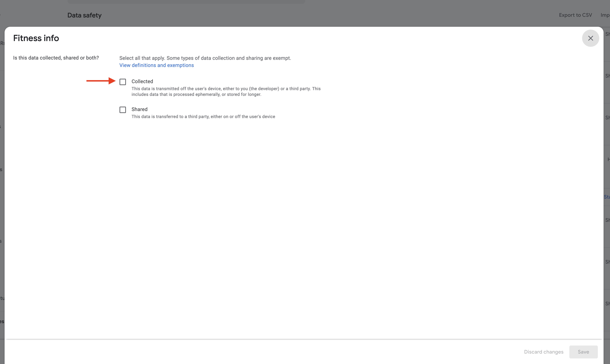Screen dimensions: 610x364
Task: Click 'Select all that apply' instruction text
Action: coord(205,58)
